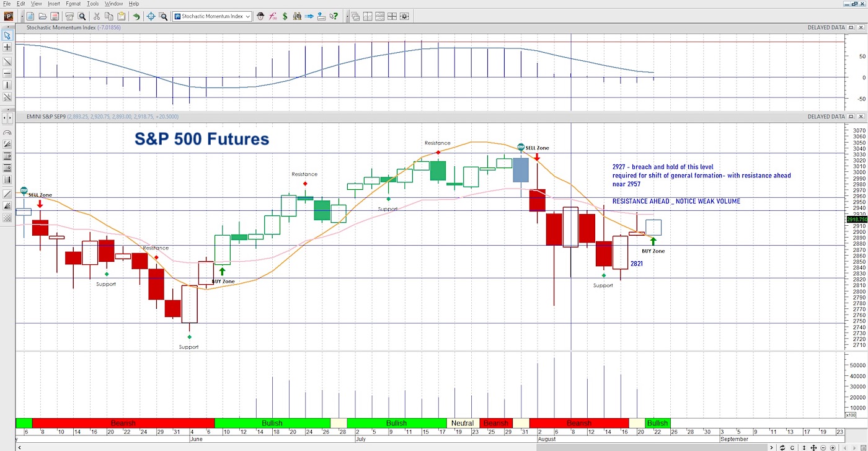The image size is (868, 451).
Task: Click the MetaStock application logo icon
Action: point(9,16)
